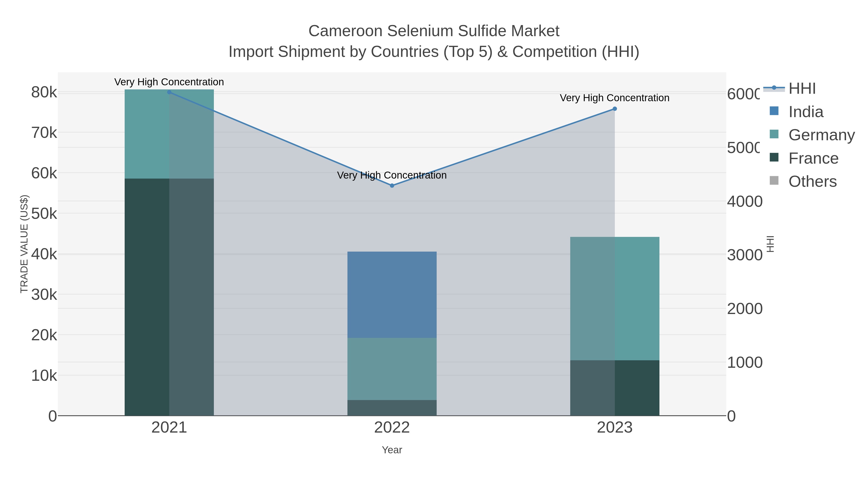
Task: Click the France bar segment for 2023
Action: [x=615, y=388]
